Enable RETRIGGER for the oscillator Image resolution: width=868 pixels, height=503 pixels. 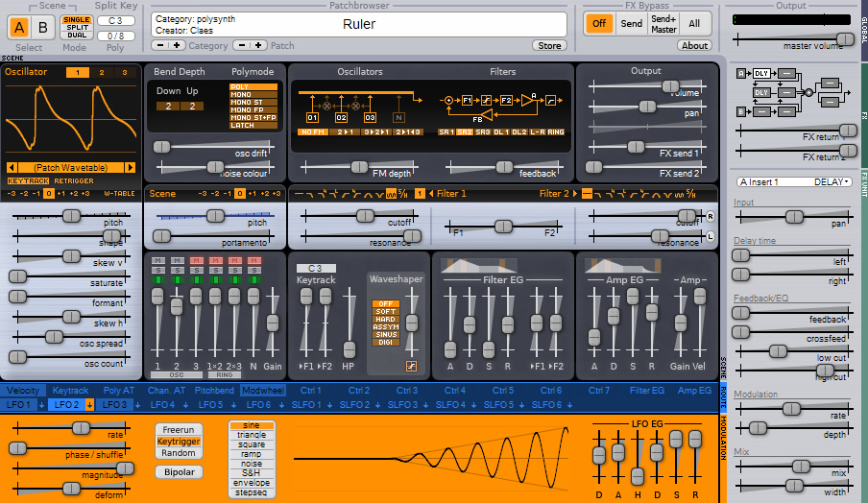(x=74, y=181)
